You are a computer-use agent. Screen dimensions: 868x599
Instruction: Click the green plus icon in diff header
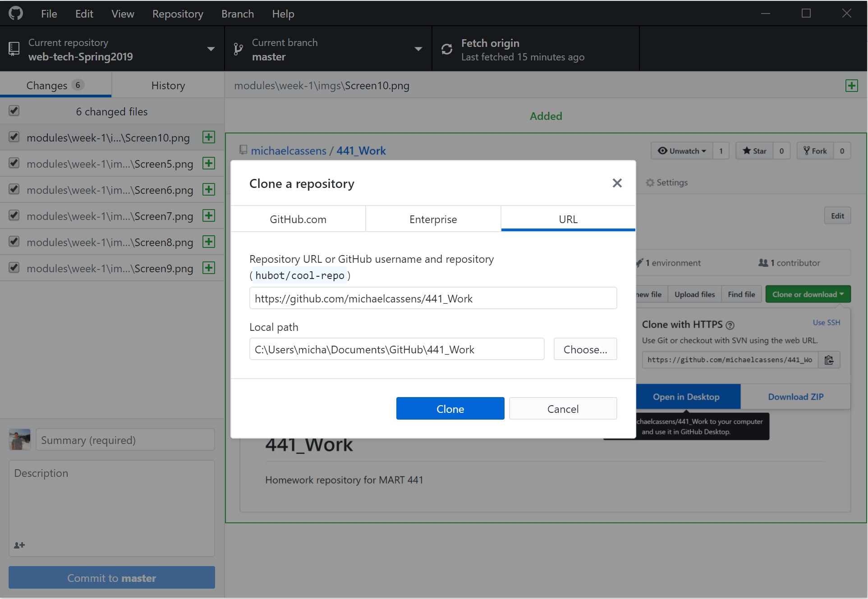tap(852, 86)
